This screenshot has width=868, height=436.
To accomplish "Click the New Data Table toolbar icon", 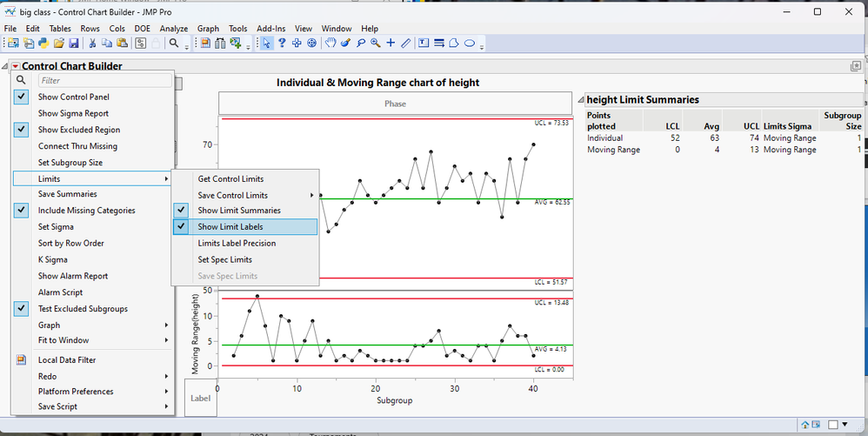I will coord(13,44).
